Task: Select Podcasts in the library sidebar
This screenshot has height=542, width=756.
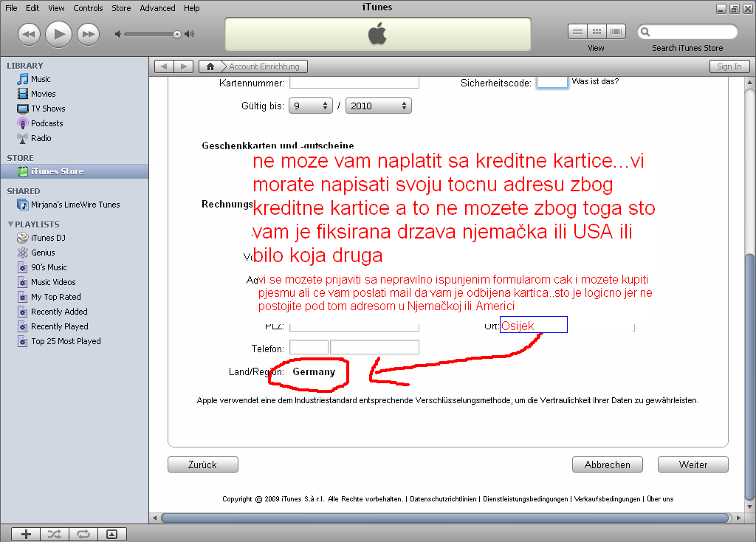Action: (x=47, y=123)
